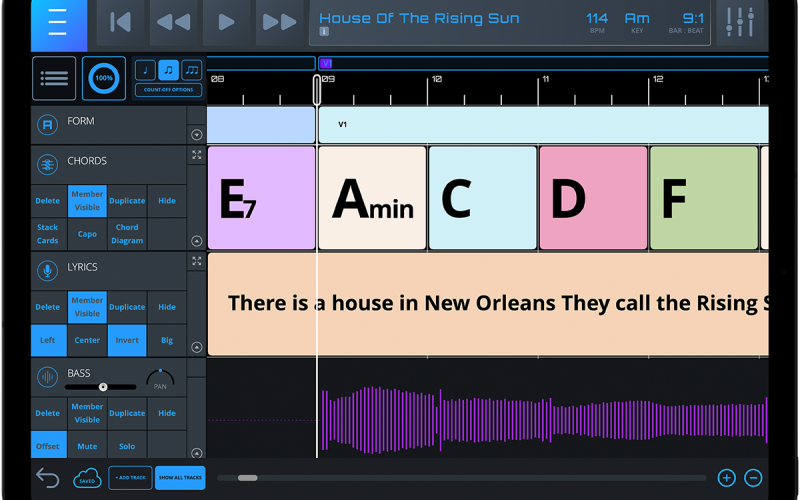Image resolution: width=800 pixels, height=500 pixels.
Task: Click the Show All Tracks button
Action: [x=180, y=478]
